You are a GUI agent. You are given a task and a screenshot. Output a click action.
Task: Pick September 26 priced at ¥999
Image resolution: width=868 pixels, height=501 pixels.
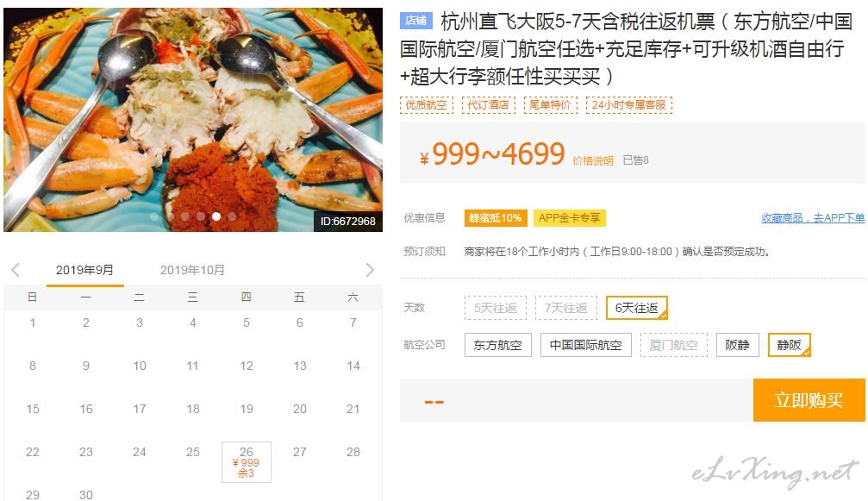pos(247,462)
